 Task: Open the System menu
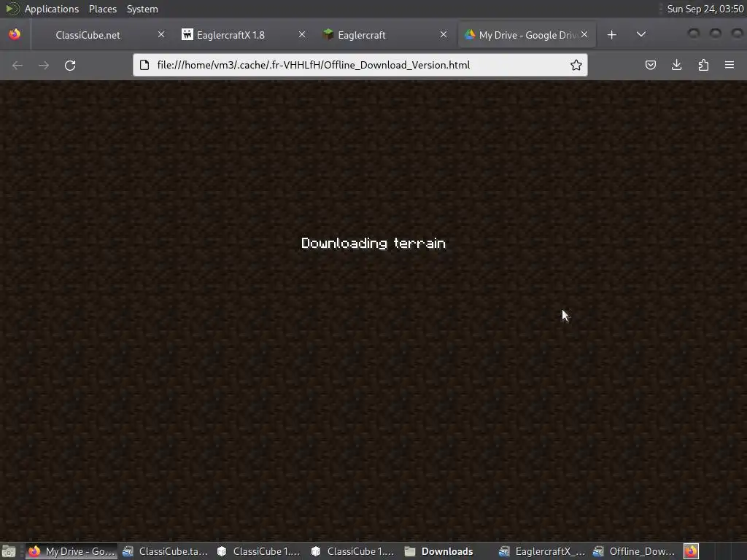[x=142, y=9]
